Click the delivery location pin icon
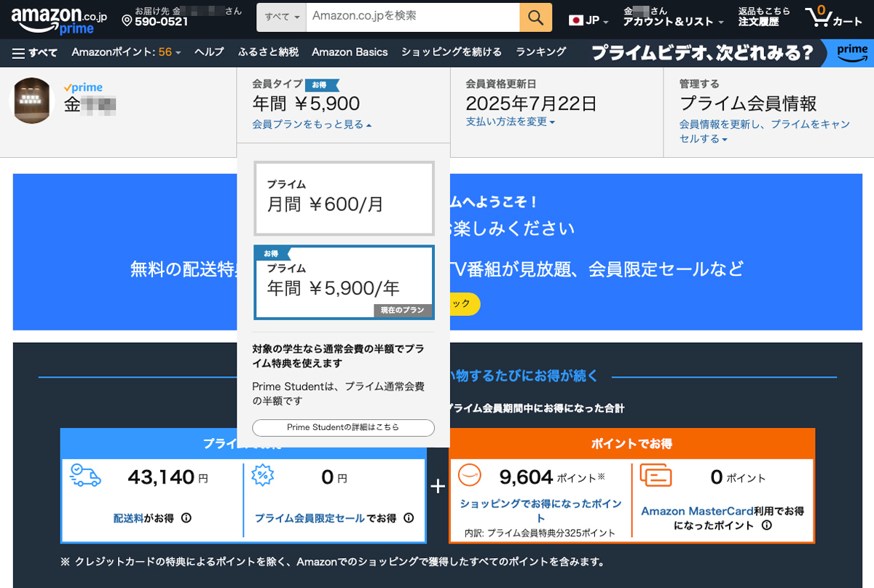 click(127, 20)
